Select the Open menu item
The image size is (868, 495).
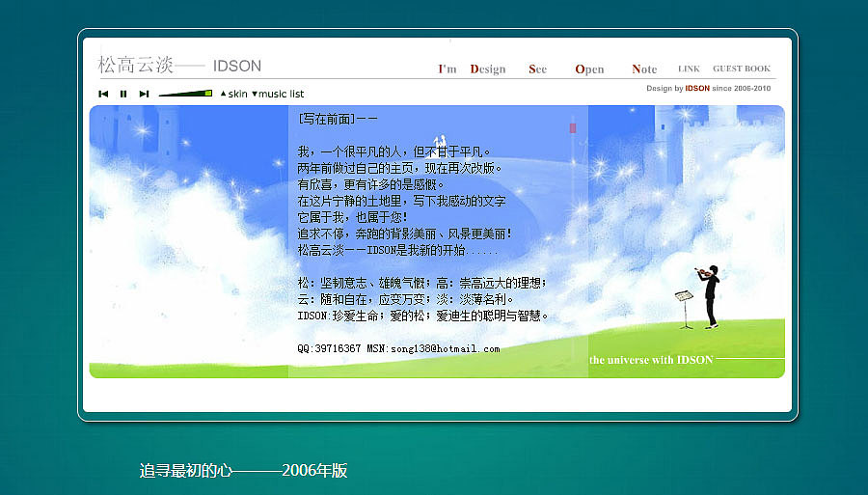click(x=589, y=69)
